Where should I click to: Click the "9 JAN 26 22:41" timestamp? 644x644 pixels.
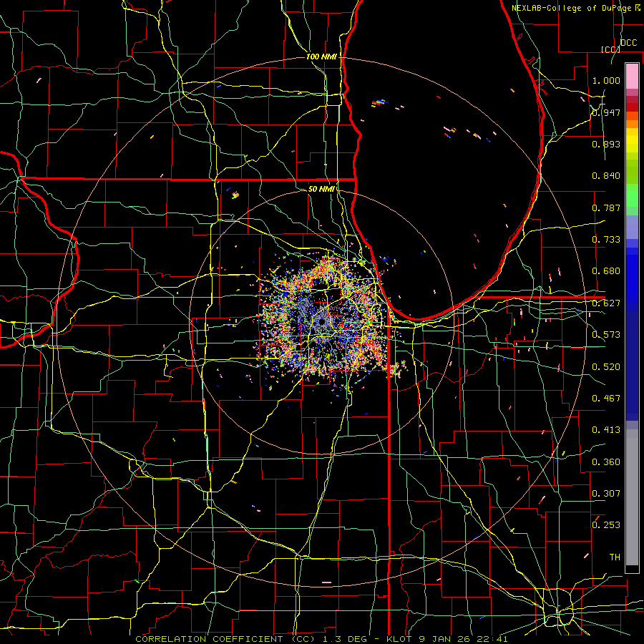click(x=463, y=639)
